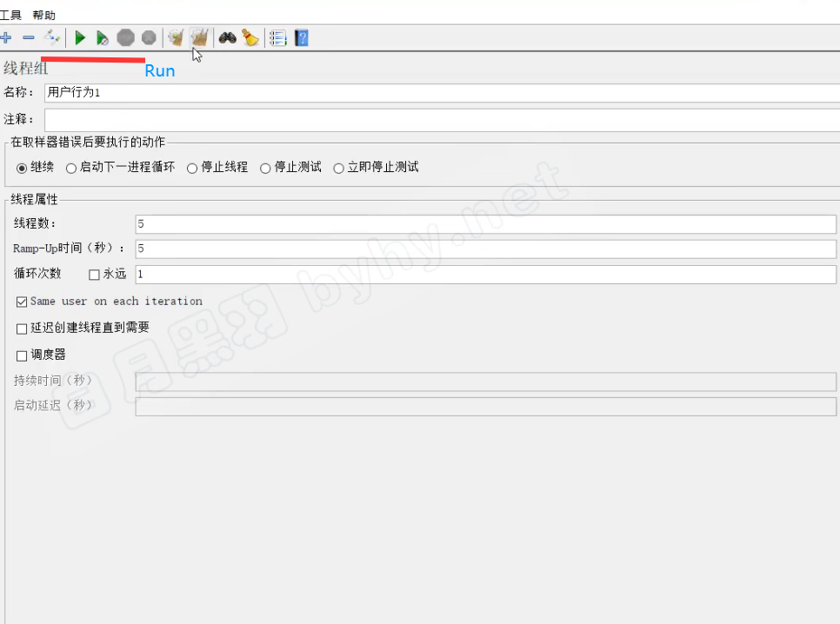Screen dimensions: 840x624
Task: Clear all results with double broom icon
Action: click(200, 37)
